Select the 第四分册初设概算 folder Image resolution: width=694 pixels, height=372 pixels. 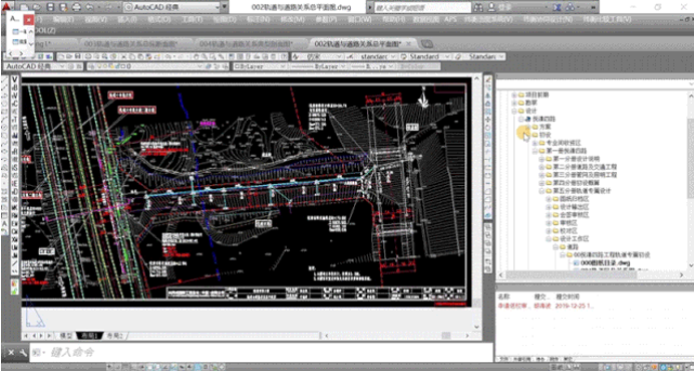tap(576, 183)
